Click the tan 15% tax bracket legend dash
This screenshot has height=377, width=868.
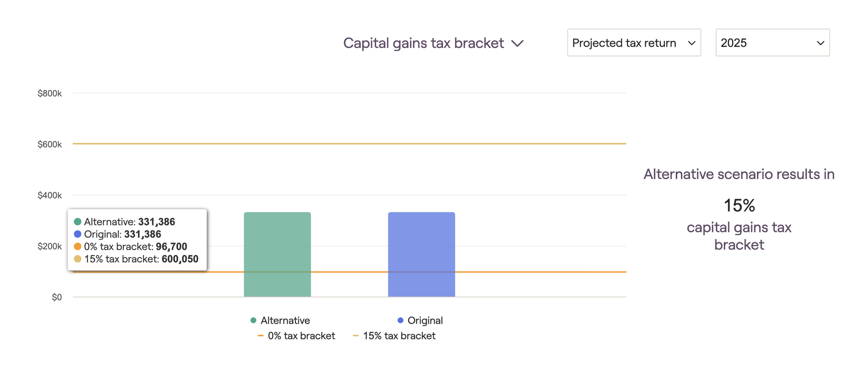click(x=355, y=336)
